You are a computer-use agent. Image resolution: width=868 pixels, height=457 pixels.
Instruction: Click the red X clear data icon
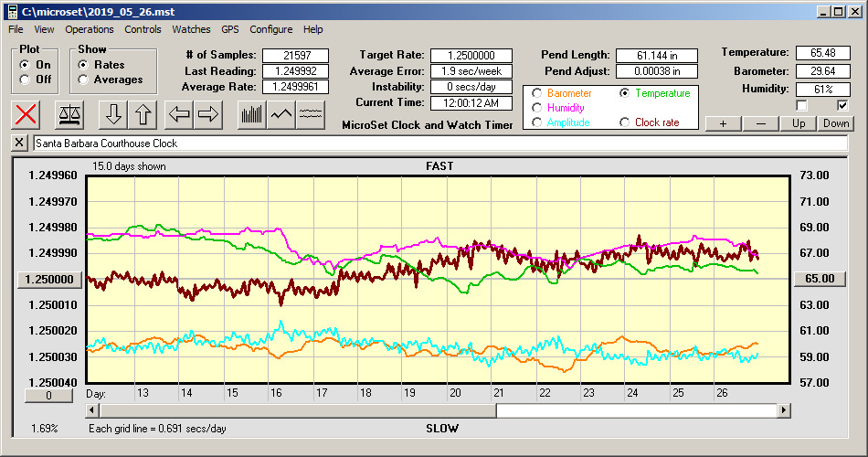(26, 114)
